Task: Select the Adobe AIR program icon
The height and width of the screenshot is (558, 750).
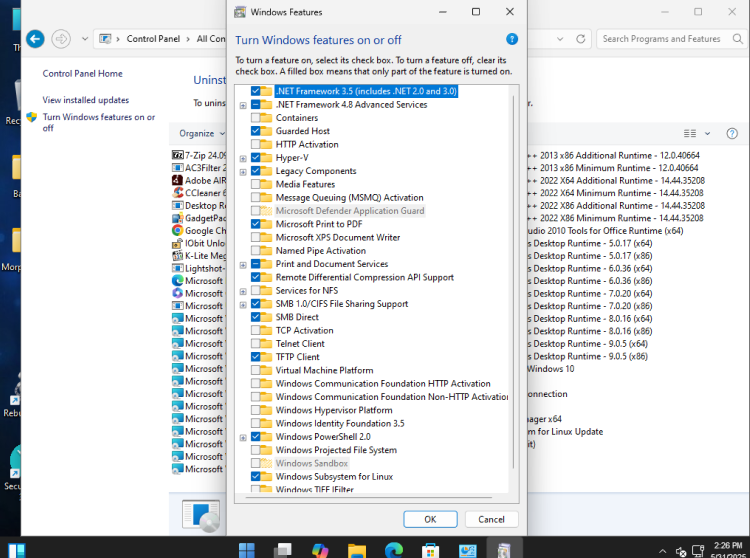Action: pos(177,180)
